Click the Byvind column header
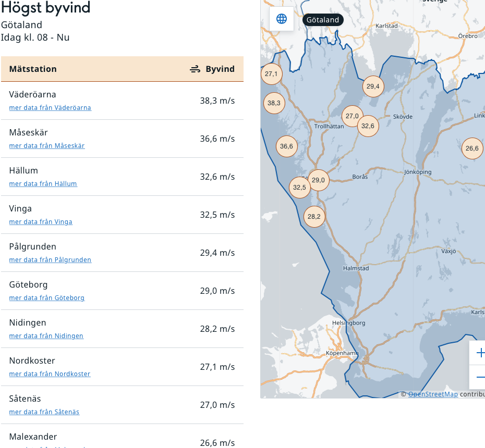This screenshot has height=448, width=485. point(213,69)
